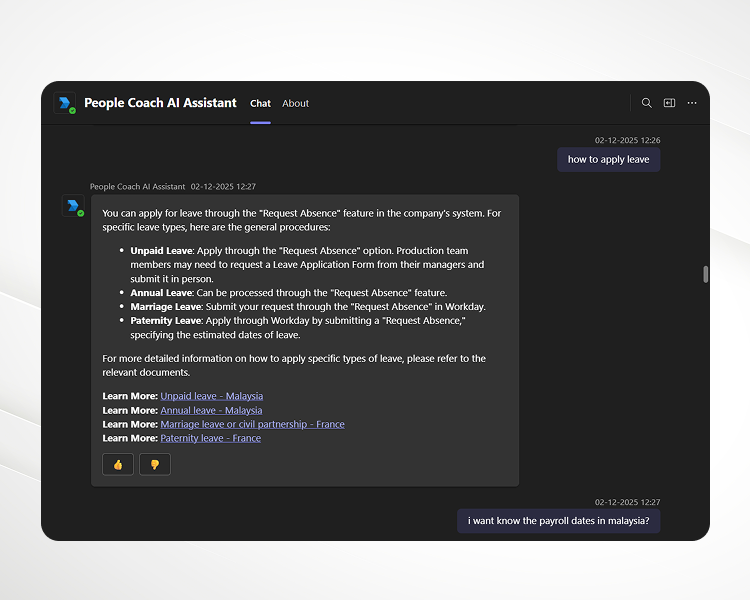750x600 pixels.
Task: Switch to the Chat tab
Action: tap(260, 103)
